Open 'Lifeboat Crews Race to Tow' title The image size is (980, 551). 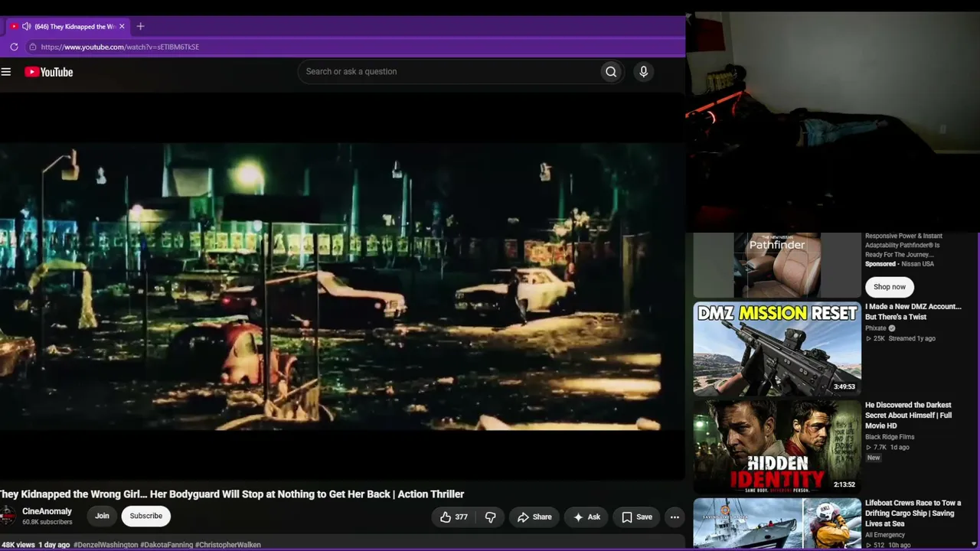point(913,514)
